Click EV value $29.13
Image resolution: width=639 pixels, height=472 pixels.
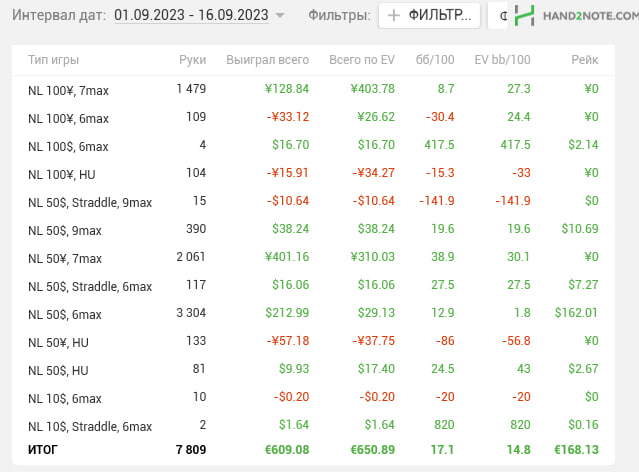(x=377, y=313)
